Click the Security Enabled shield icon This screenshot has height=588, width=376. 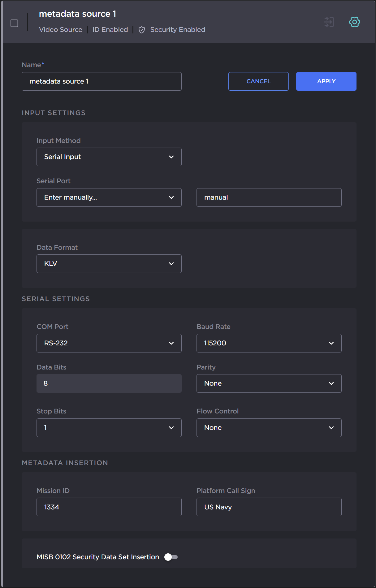click(x=142, y=30)
